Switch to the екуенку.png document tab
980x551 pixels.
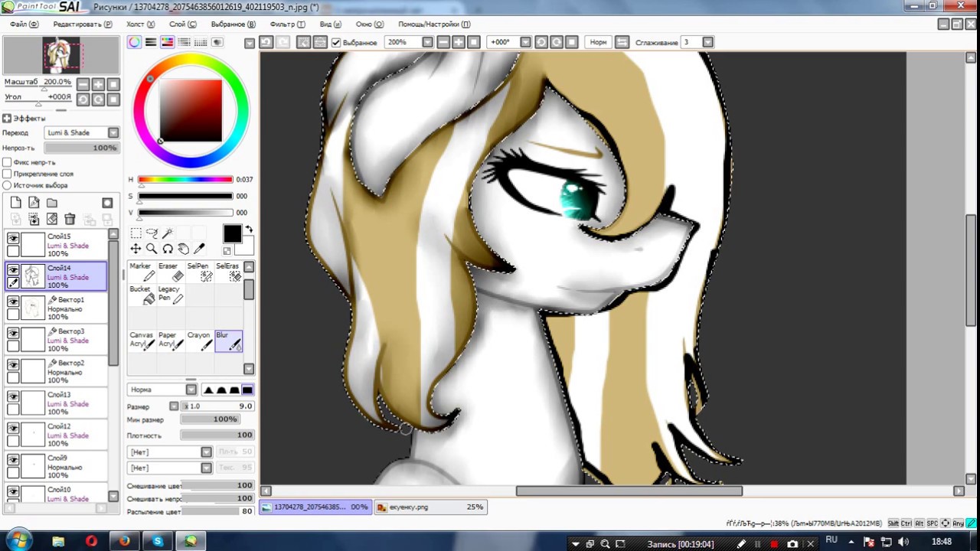(430, 507)
